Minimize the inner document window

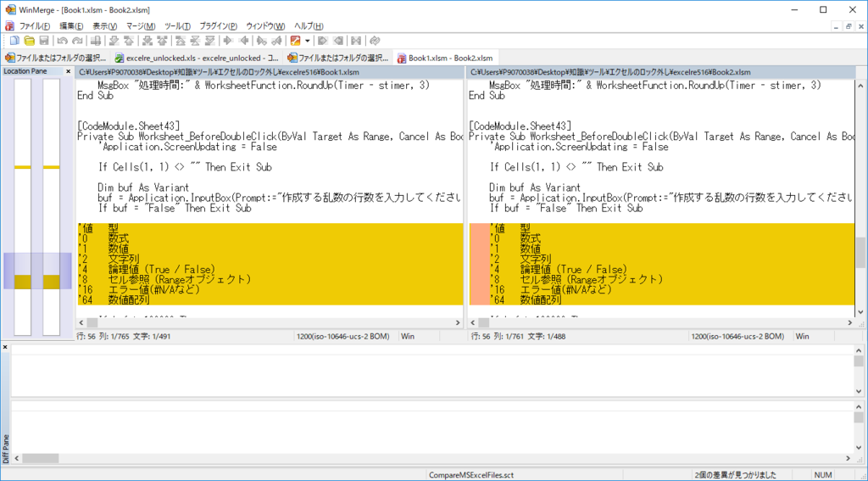837,26
